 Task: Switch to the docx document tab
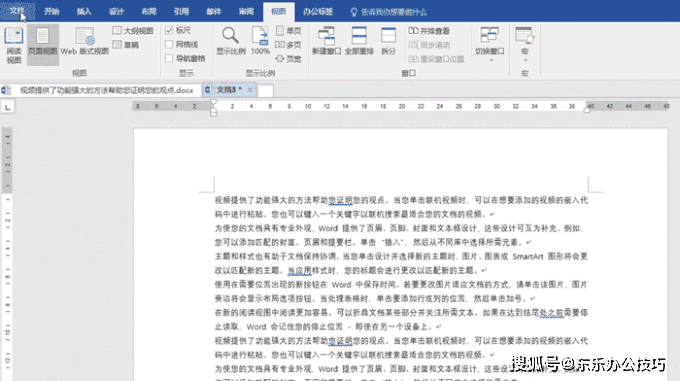tap(101, 90)
